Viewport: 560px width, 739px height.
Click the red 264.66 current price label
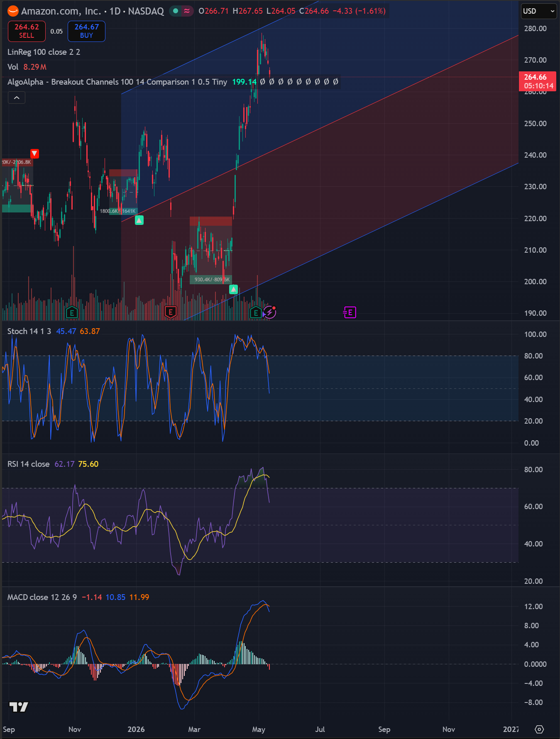coord(537,81)
